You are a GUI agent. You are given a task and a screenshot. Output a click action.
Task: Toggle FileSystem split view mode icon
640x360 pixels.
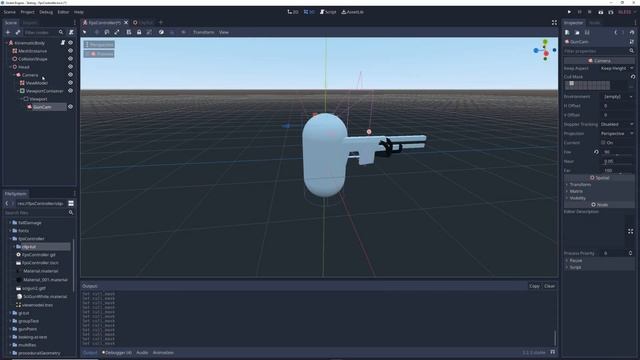tap(71, 203)
